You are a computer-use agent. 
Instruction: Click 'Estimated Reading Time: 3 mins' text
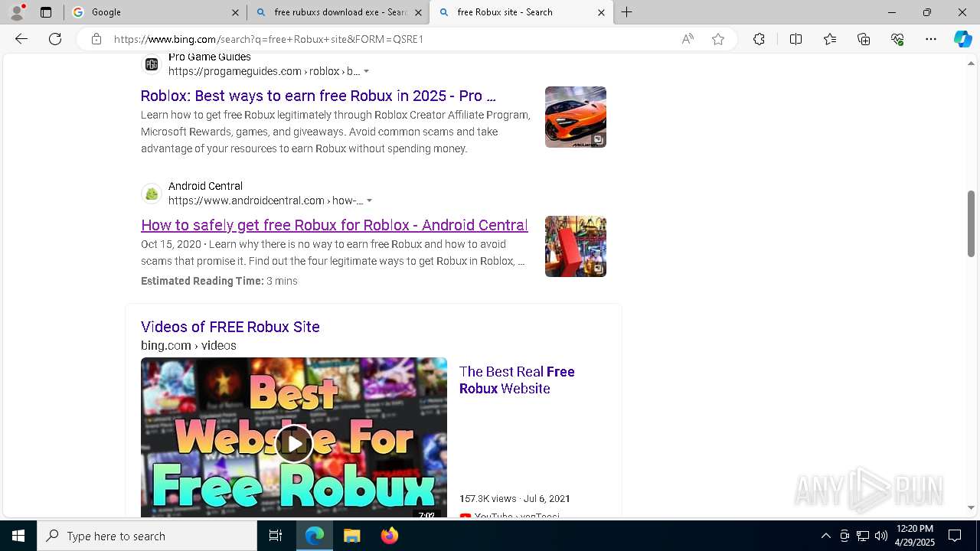219,281
